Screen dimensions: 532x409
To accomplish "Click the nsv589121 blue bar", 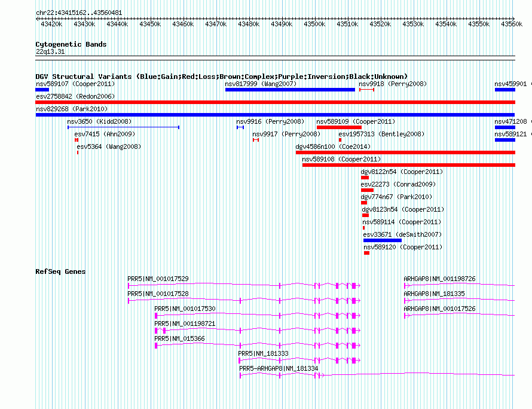I will click(x=505, y=140).
